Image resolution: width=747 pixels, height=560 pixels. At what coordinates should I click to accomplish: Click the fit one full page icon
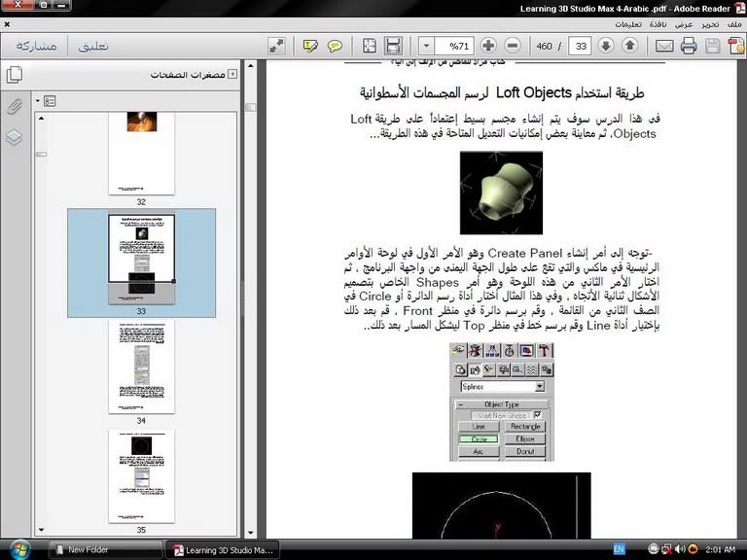point(370,47)
